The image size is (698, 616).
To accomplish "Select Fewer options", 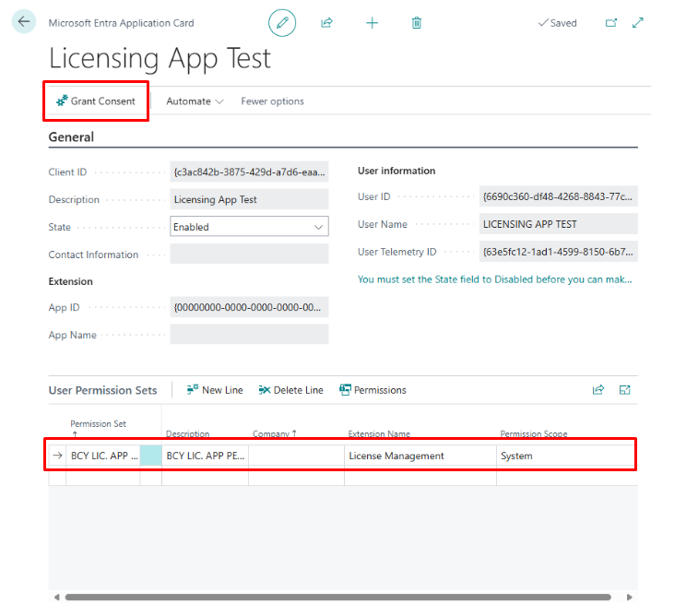I will tap(272, 101).
